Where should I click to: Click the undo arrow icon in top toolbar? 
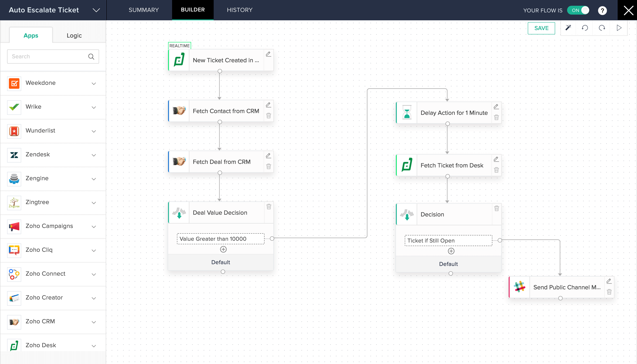click(x=585, y=28)
